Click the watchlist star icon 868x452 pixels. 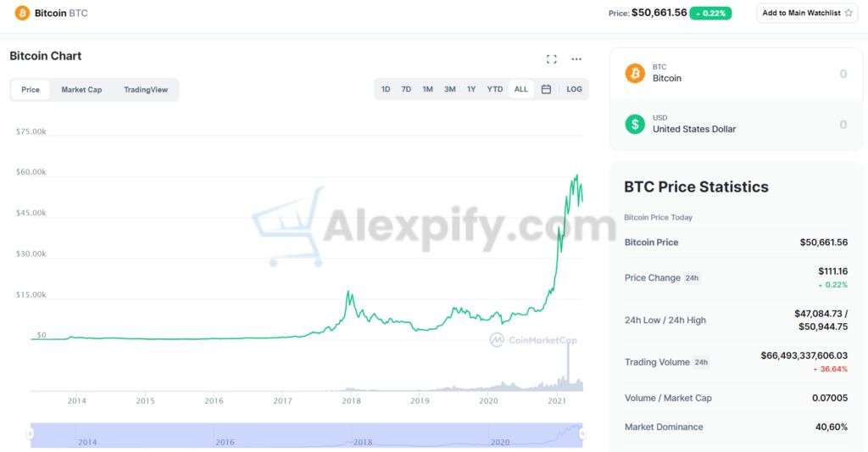849,14
